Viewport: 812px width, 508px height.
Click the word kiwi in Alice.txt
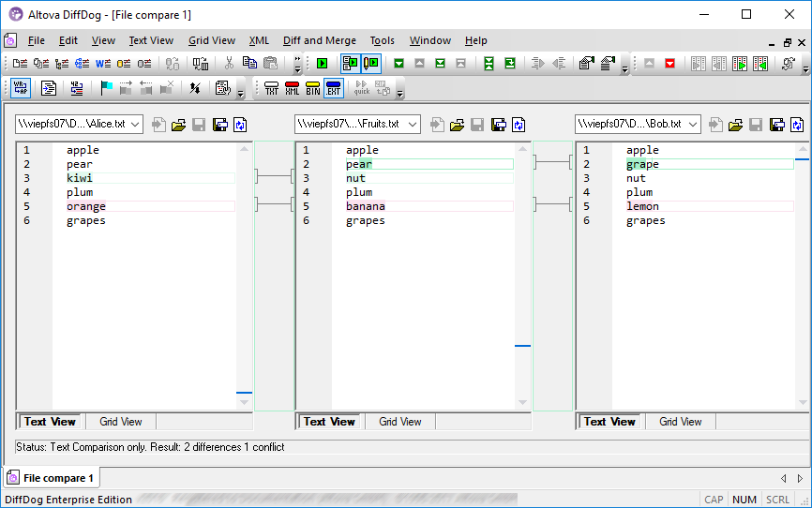coord(80,178)
